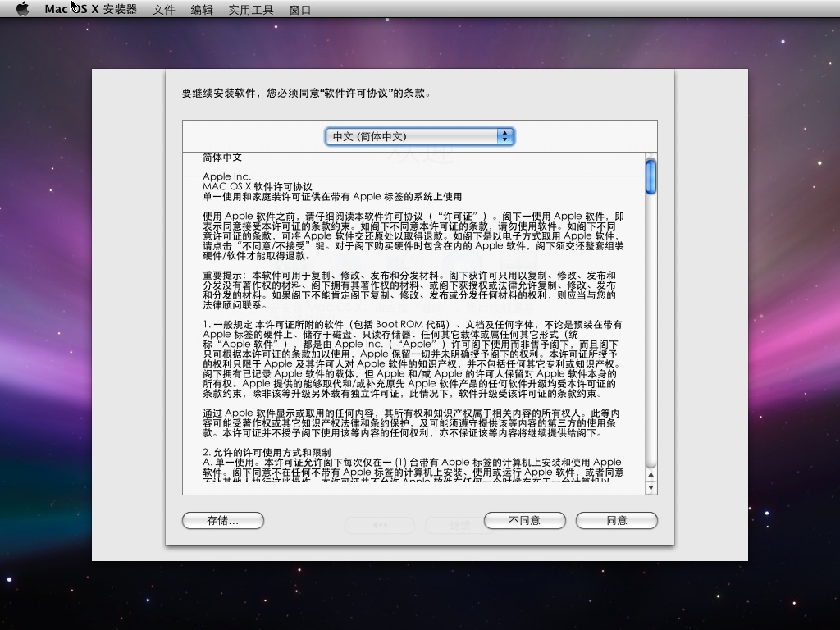The image size is (840, 630).
Task: Open the 窗口 menu
Action: tap(300, 10)
